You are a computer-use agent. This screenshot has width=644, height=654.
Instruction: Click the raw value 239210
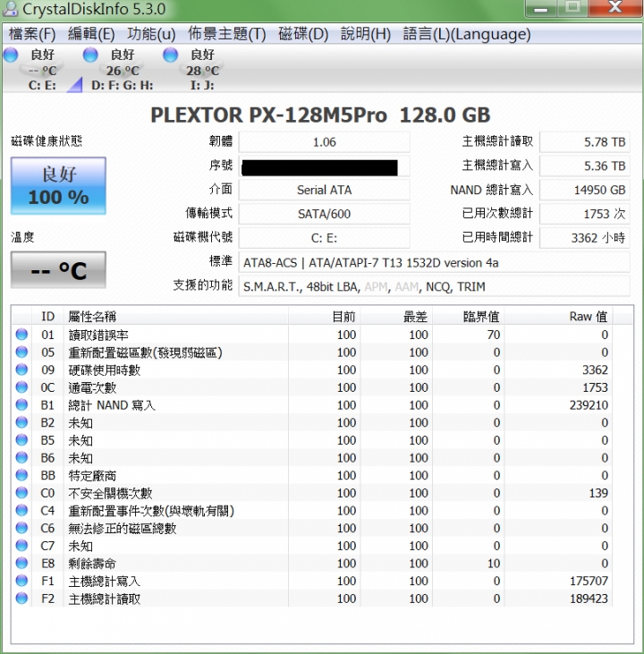(x=589, y=405)
